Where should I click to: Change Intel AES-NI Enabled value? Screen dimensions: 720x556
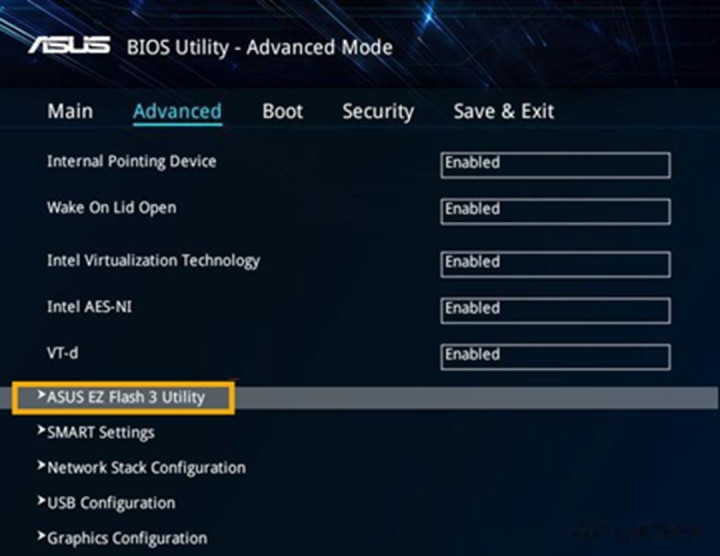point(555,310)
